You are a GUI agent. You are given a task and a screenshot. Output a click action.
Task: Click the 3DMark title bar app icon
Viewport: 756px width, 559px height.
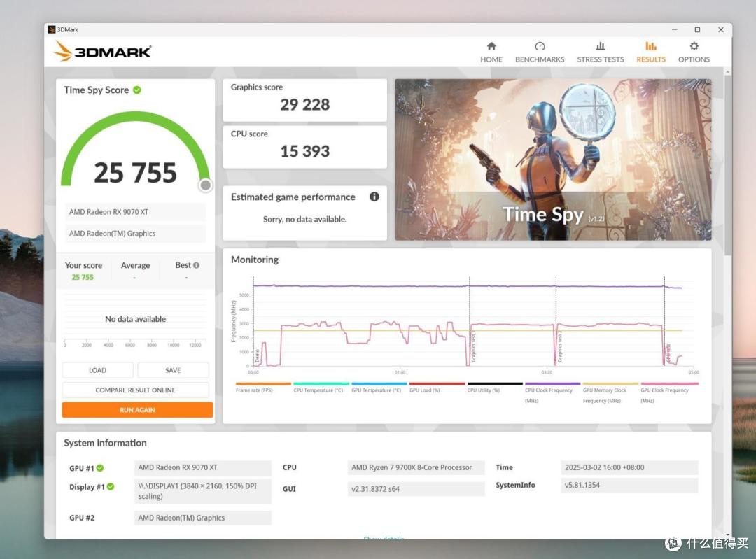[51, 29]
